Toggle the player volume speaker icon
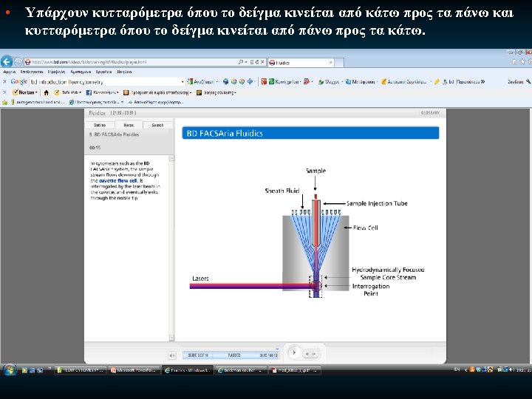Viewport: 532px width, 399px height. 172,355
